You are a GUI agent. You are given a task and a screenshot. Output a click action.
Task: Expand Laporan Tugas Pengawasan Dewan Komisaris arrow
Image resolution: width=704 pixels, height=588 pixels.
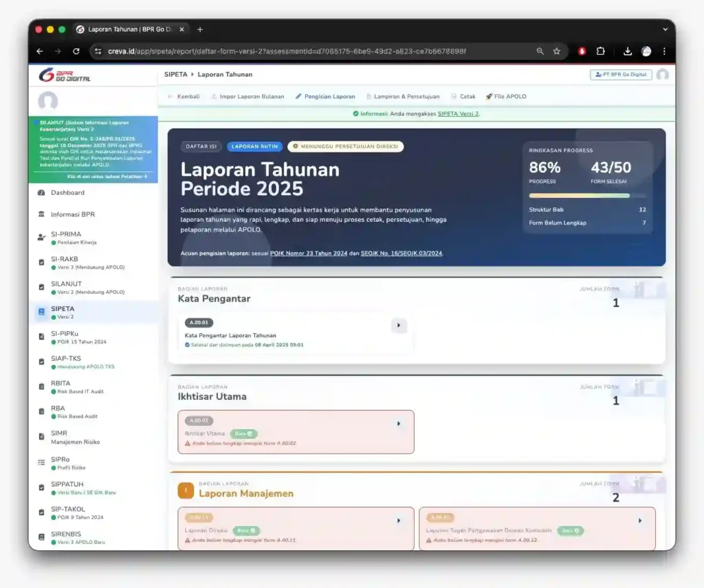(x=639, y=521)
